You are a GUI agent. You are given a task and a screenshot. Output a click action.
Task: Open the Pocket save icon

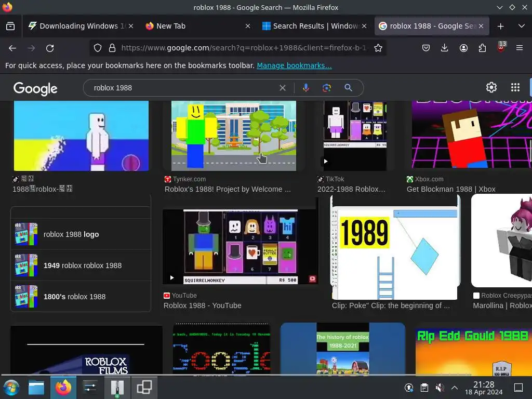pos(426,48)
